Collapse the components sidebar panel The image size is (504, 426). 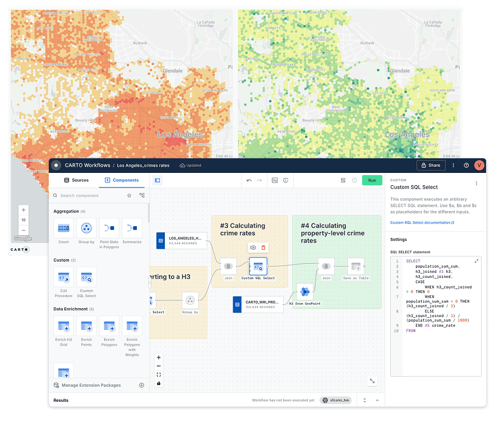coord(158,180)
